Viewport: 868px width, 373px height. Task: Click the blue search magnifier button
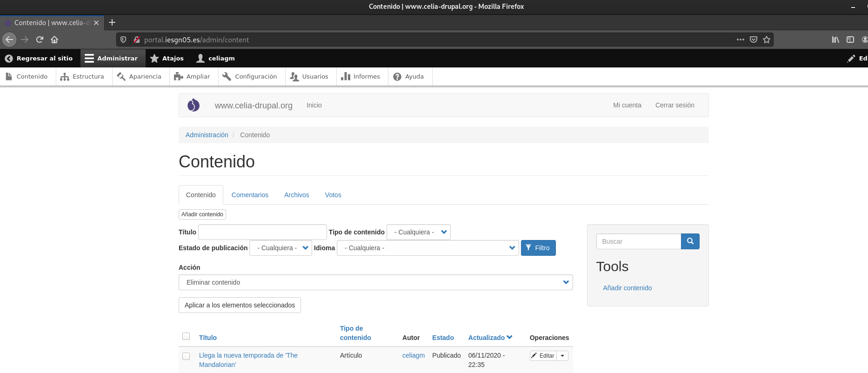coord(690,241)
